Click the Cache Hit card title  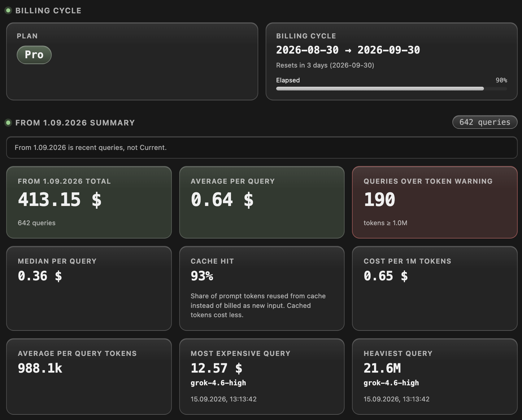[x=212, y=261]
